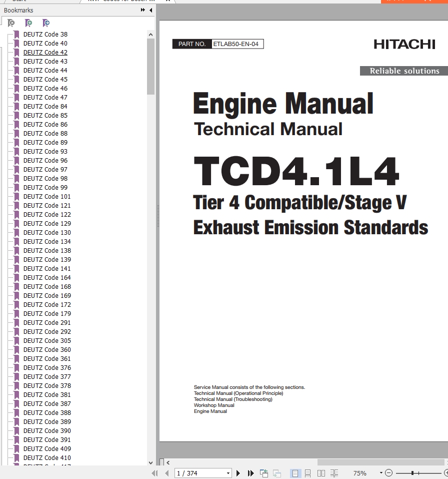Open the DEUTZ Code 42 bookmark
Image resolution: width=448 pixels, height=479 pixels.
[45, 52]
